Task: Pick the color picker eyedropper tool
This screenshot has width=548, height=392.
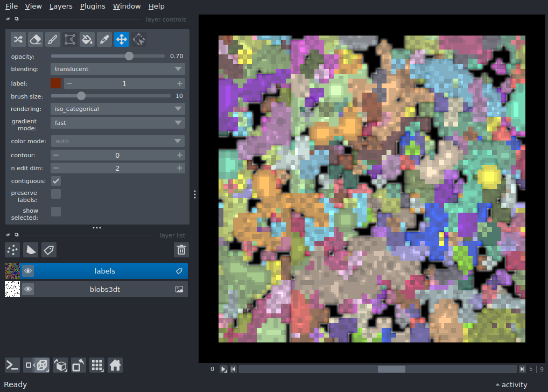Action: pos(104,39)
